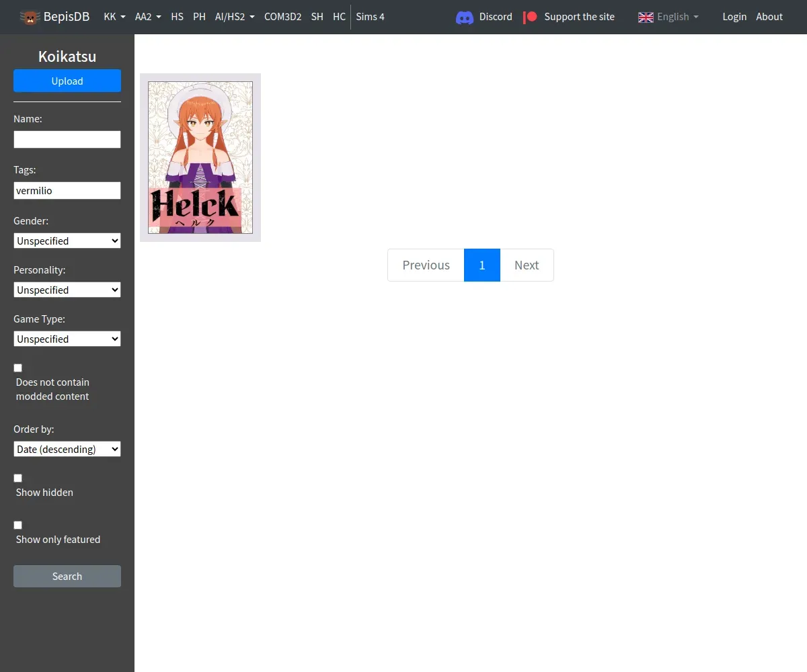Expand the KK menu in navbar
The image size is (807, 672).
point(114,17)
